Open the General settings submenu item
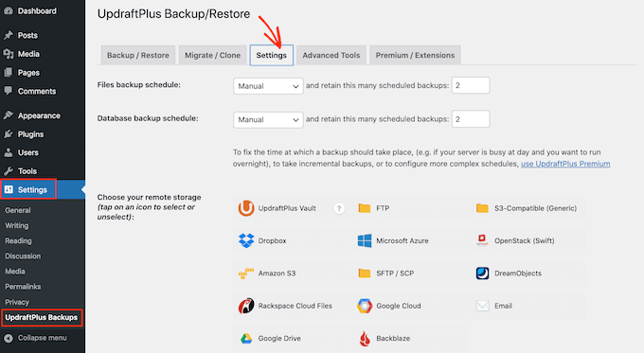The height and width of the screenshot is (353, 644). (x=18, y=210)
